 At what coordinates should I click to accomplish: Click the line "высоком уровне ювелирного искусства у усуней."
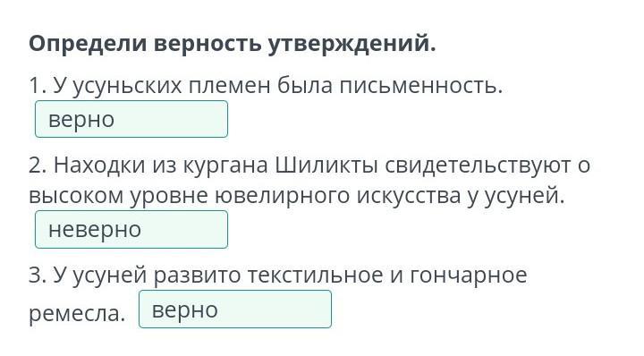coord(297,196)
